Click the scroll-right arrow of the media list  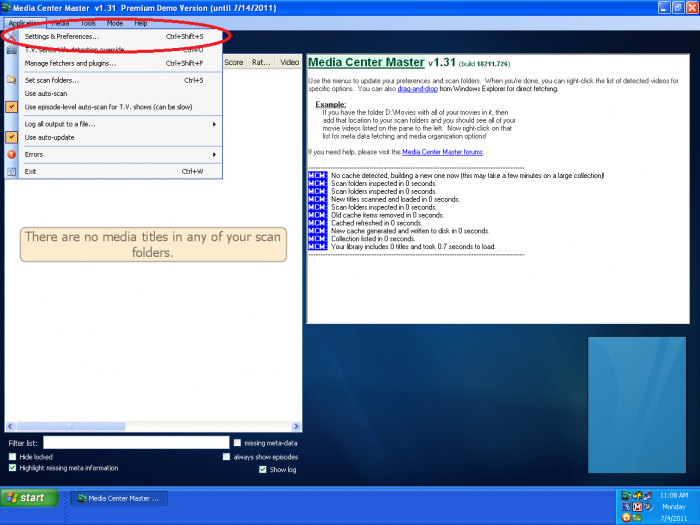click(x=296, y=426)
